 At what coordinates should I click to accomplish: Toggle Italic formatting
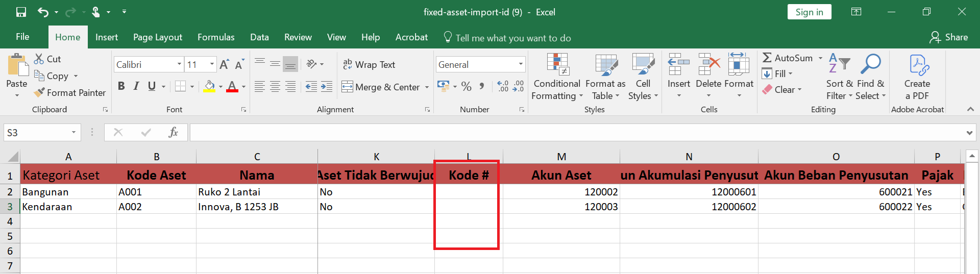136,86
